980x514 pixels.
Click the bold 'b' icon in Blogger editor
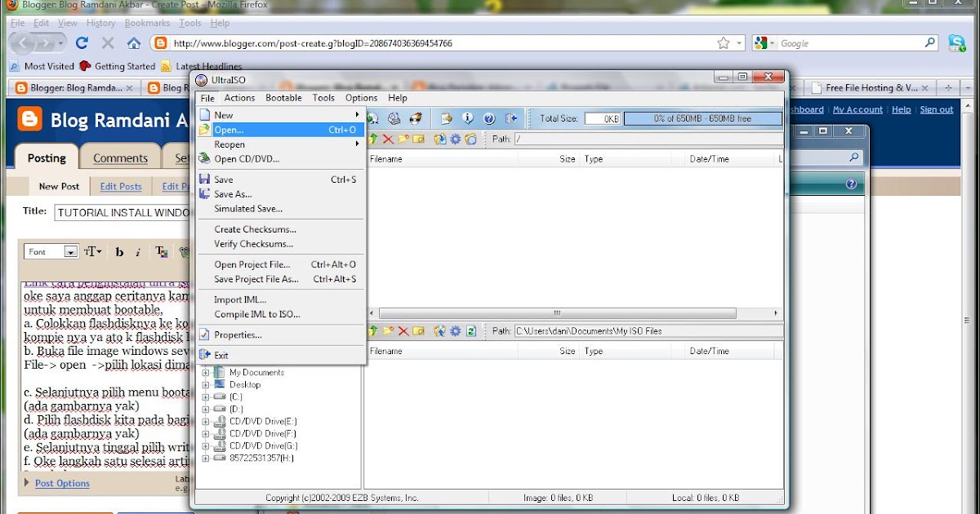(x=119, y=252)
